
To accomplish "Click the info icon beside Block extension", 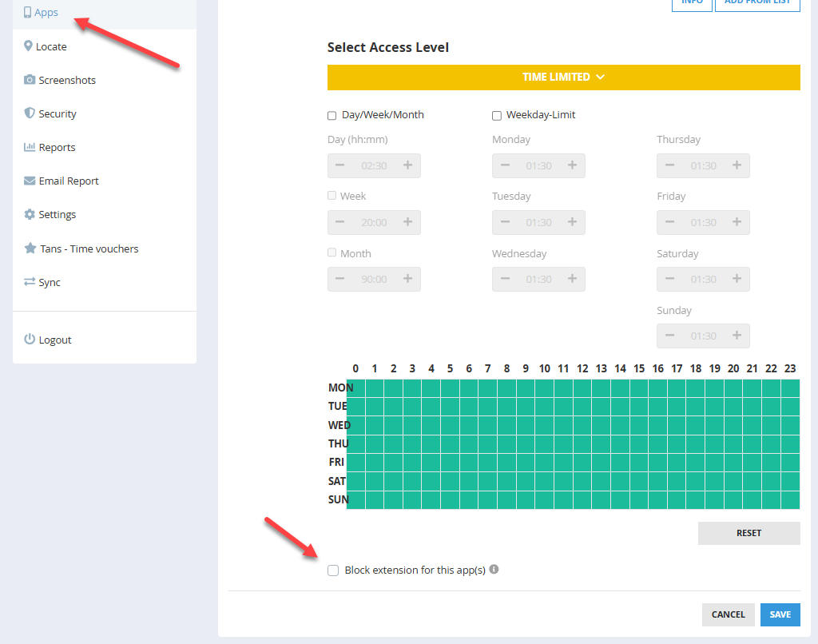I will [494, 570].
